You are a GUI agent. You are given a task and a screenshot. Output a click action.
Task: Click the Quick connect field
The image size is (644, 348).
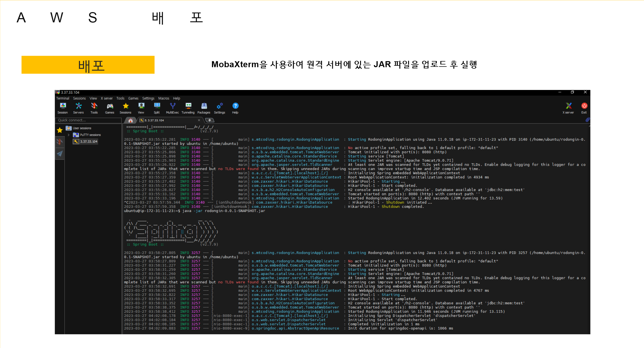click(88, 120)
